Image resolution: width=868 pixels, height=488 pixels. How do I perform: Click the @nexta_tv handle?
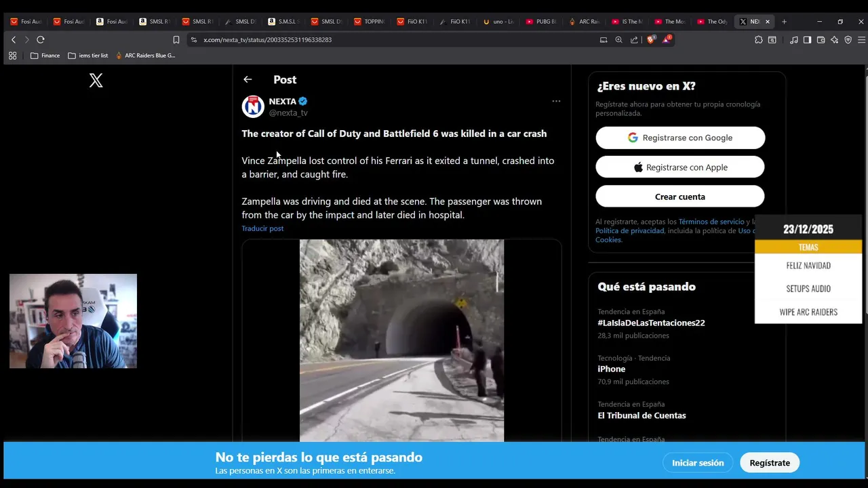(x=288, y=113)
